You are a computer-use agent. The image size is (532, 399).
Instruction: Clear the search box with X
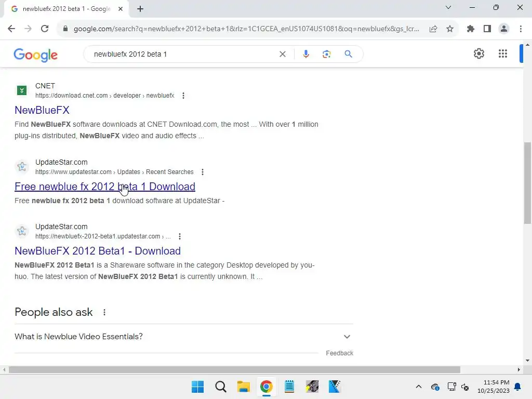(x=282, y=54)
